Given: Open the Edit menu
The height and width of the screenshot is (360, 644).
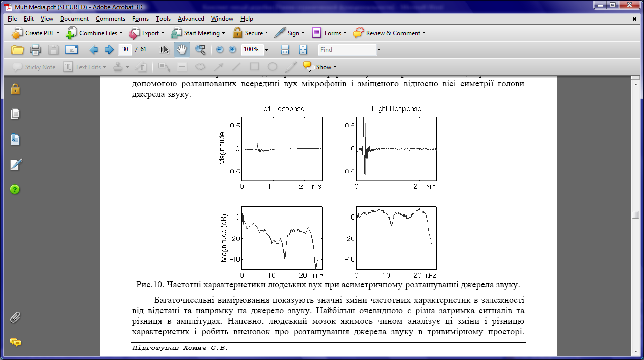Looking at the screenshot, I should (x=28, y=19).
